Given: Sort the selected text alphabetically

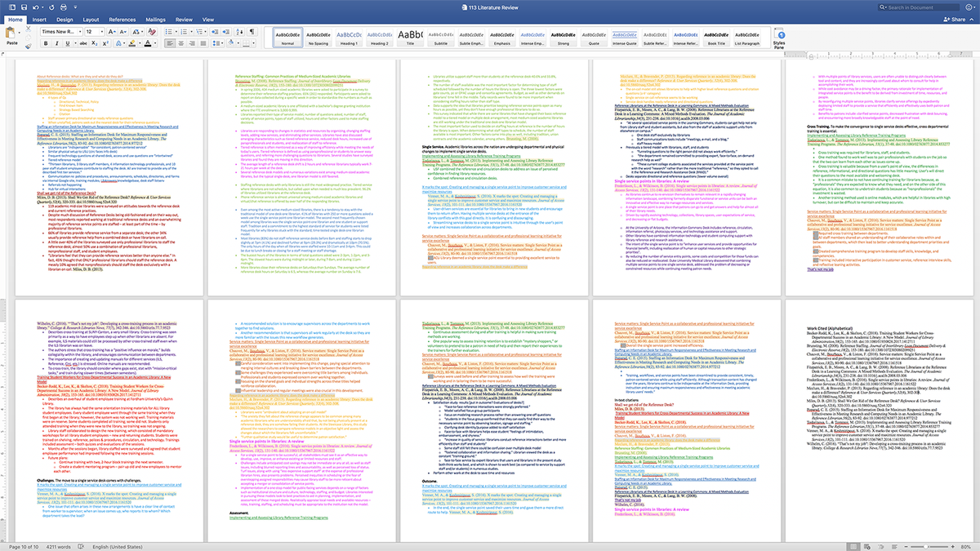Looking at the screenshot, I should click(x=240, y=32).
